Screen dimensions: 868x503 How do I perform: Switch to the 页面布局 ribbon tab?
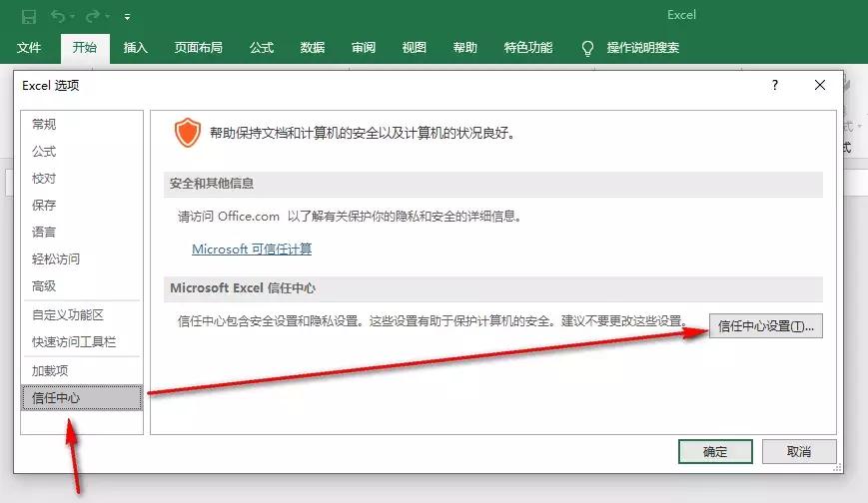(x=198, y=48)
